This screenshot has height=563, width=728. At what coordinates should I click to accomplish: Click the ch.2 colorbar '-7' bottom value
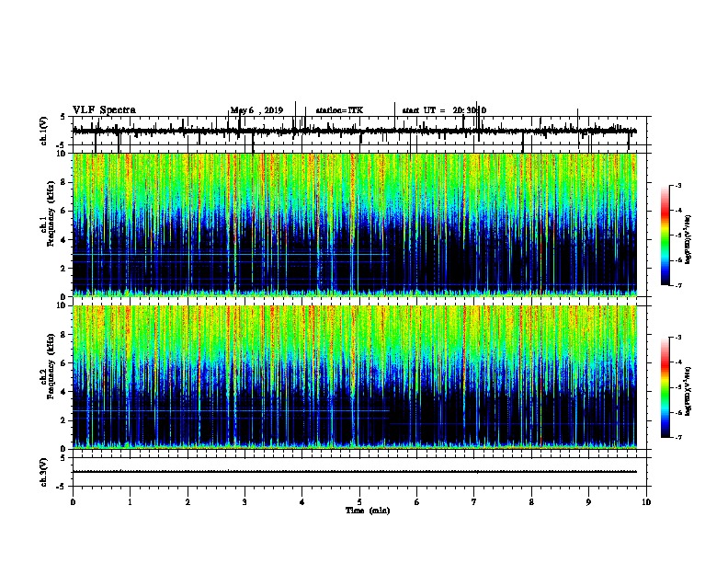point(677,437)
